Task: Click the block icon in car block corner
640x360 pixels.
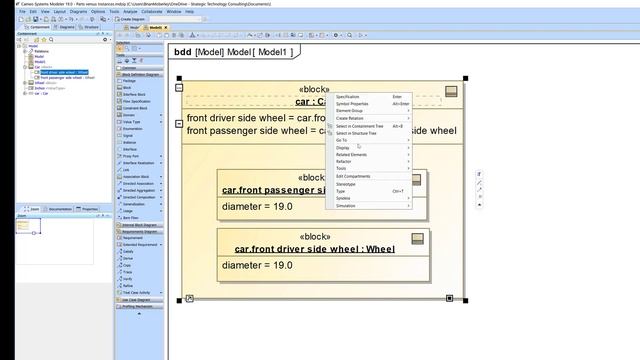Action: tap(451, 91)
